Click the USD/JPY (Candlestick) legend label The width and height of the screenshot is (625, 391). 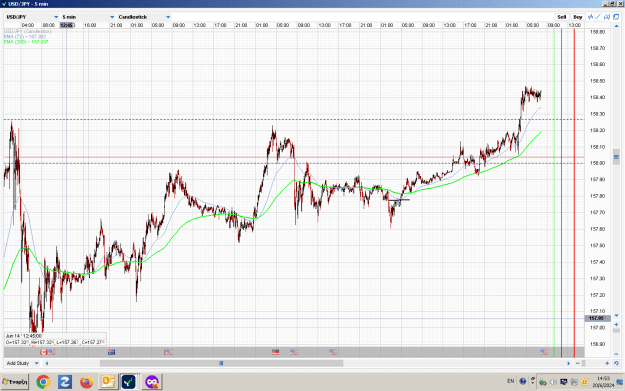tap(28, 31)
